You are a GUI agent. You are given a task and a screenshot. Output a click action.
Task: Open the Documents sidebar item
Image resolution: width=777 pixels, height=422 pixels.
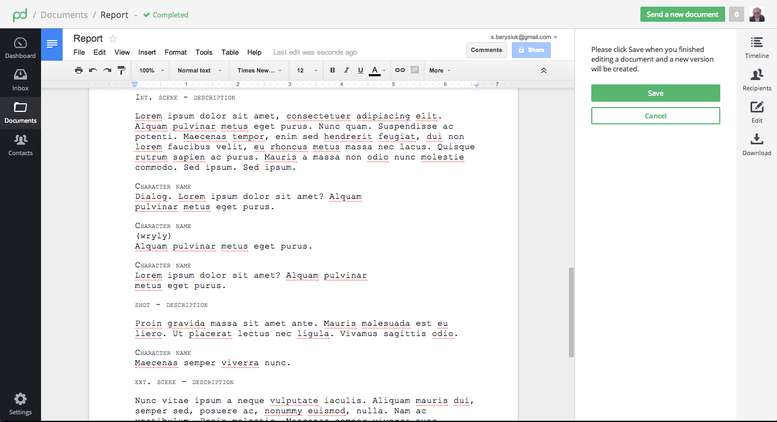point(20,112)
